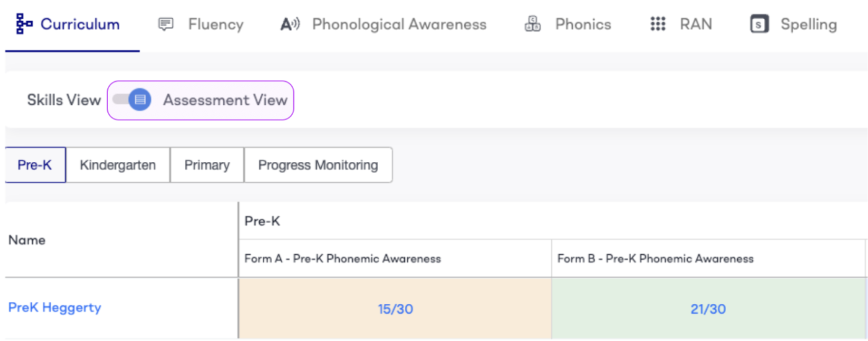The width and height of the screenshot is (868, 341).
Task: Click the Fluency speech bubble icon
Action: 166,25
